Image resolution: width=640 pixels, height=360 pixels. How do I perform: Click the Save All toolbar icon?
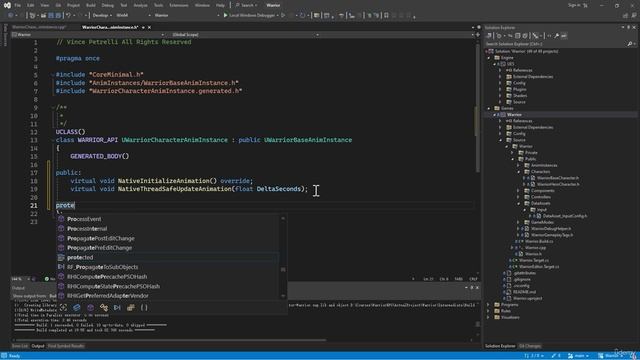(58, 16)
